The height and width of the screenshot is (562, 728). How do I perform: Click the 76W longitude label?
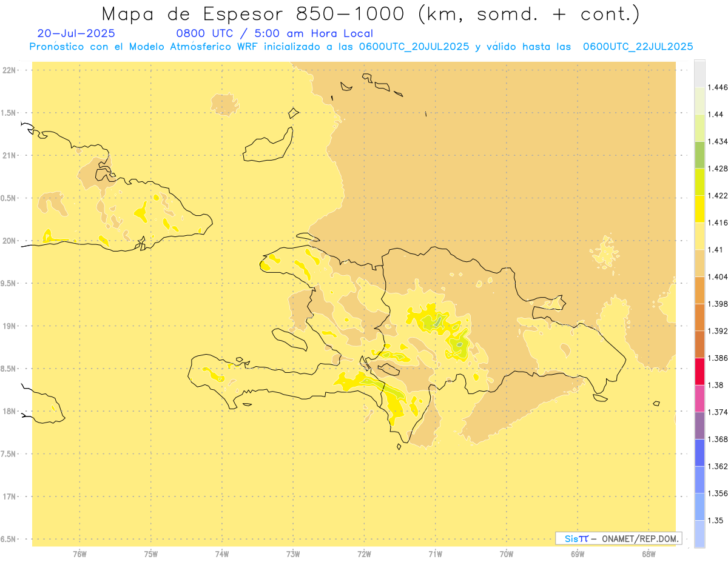point(79,554)
